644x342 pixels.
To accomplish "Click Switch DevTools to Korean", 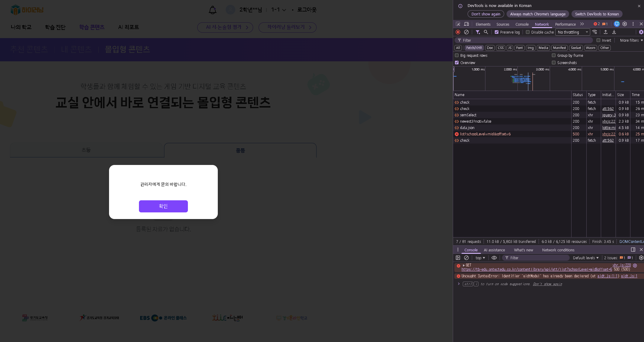I will [x=597, y=14].
